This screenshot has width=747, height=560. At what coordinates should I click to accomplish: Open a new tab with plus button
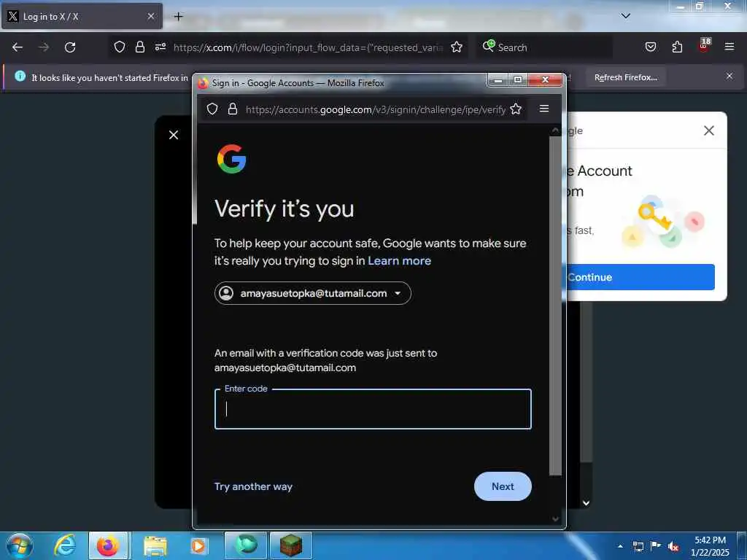[178, 16]
